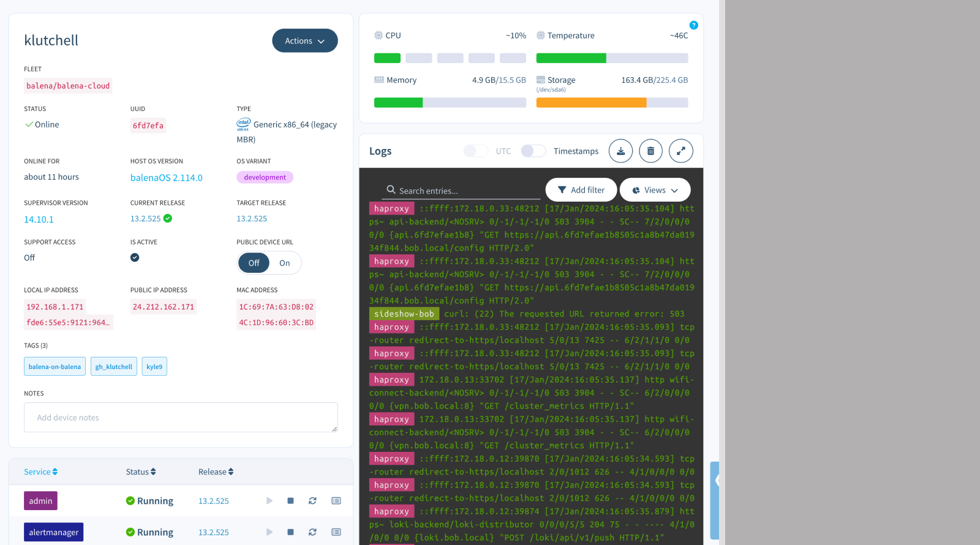Viewport: 980px width, 545px height.
Task: Click the balena/balena-cloud fleet link
Action: 68,86
